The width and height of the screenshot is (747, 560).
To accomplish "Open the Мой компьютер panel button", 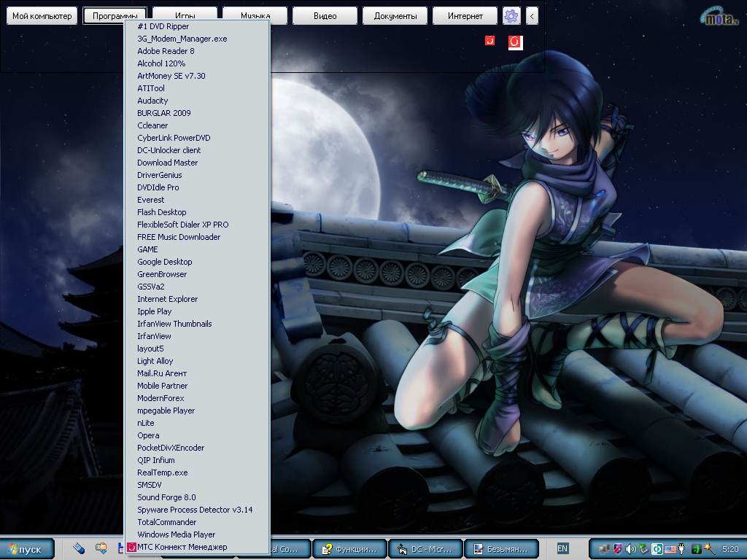I will click(42, 16).
